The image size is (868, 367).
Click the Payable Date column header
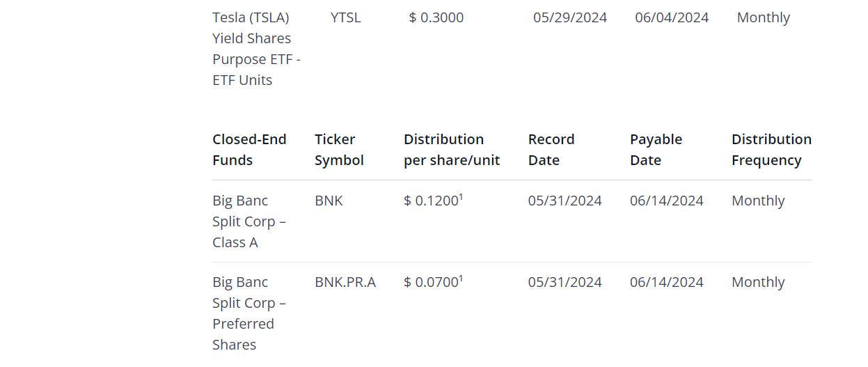coord(655,150)
